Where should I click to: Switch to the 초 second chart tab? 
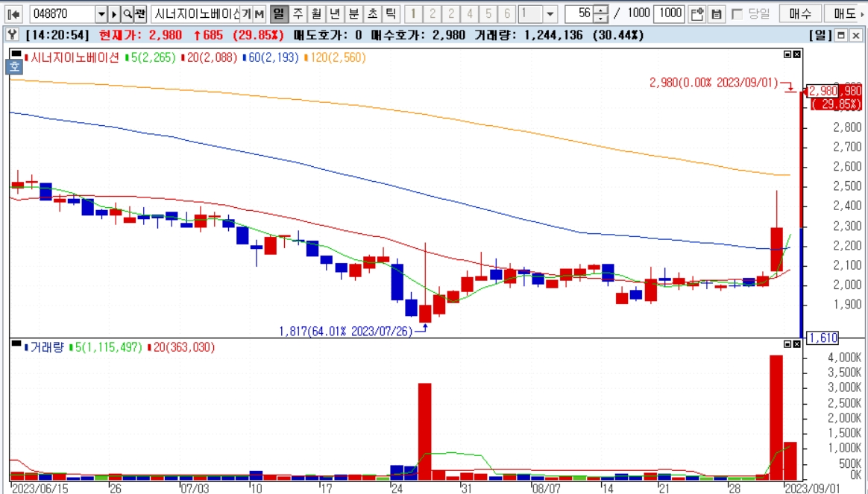[372, 14]
